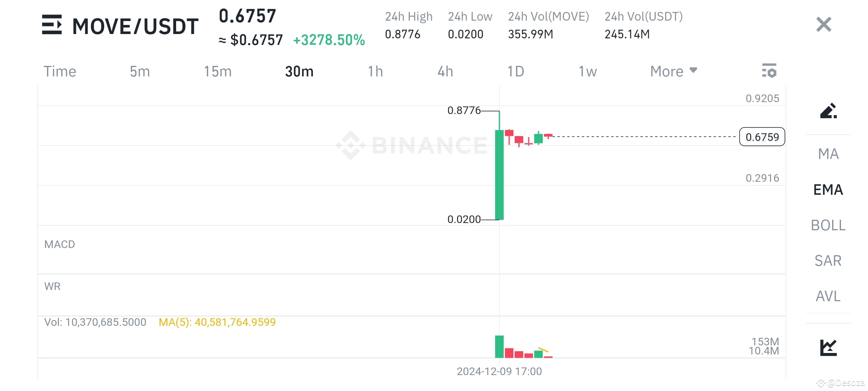868x391 pixels.
Task: Enable the MA overlay indicator
Action: [x=828, y=154]
